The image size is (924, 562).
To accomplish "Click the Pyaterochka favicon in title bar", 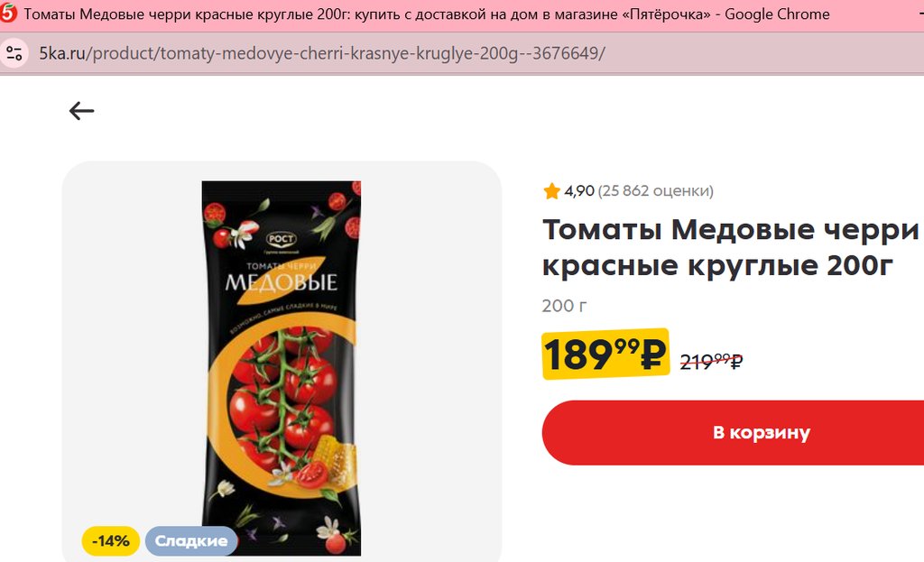I will click(8, 14).
